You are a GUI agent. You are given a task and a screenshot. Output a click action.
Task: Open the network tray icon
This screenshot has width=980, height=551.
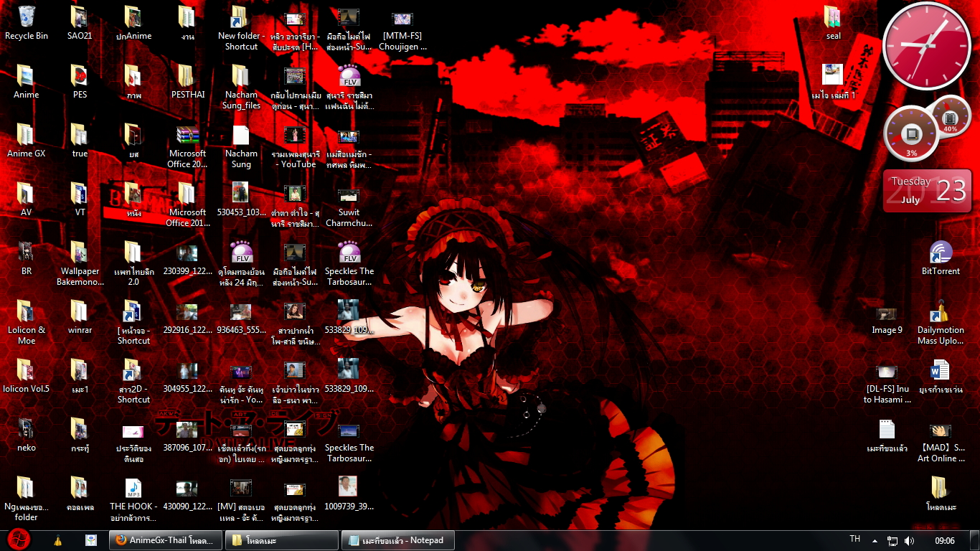pyautogui.click(x=892, y=540)
